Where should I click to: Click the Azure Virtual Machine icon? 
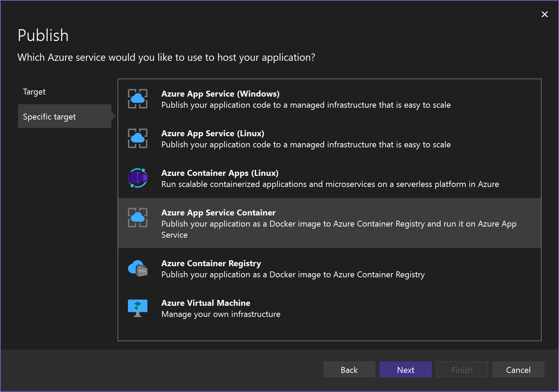tap(138, 308)
